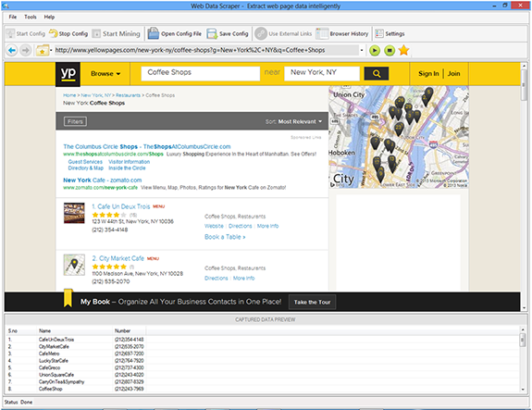Viewport: 532px width, 410px height.
Task: Open Browser History
Action: click(x=342, y=33)
